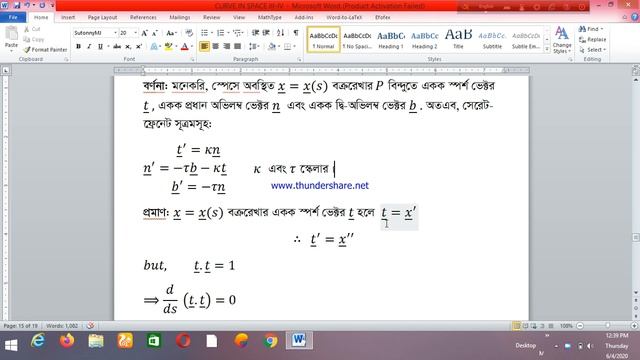Decrease the paragraph indent
Image resolution: width=640 pixels, height=360 pixels.
click(255, 33)
